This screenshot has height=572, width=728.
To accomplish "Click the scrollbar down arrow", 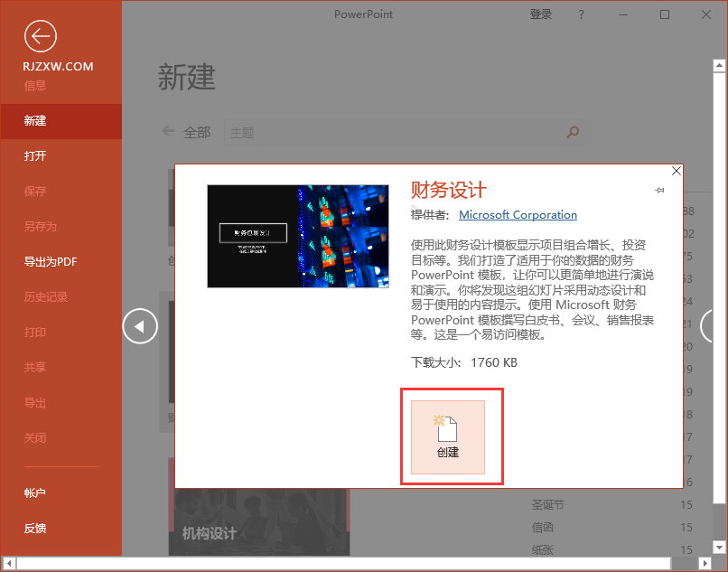I will 719,549.
